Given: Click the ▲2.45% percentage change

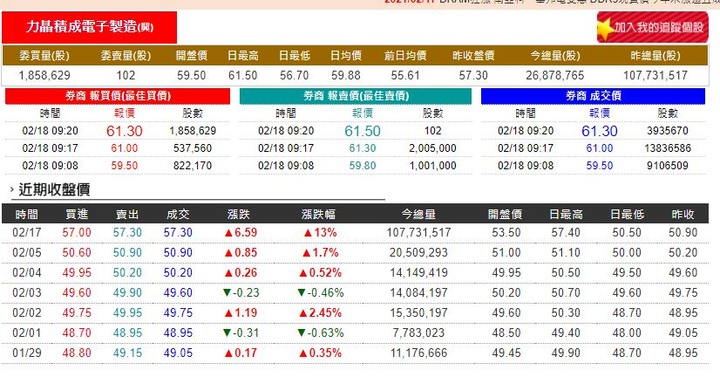Looking at the screenshot, I should pos(320,313).
